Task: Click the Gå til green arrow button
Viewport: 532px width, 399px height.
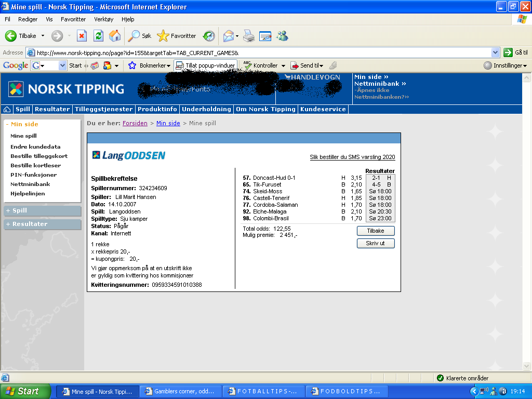Action: [508, 52]
